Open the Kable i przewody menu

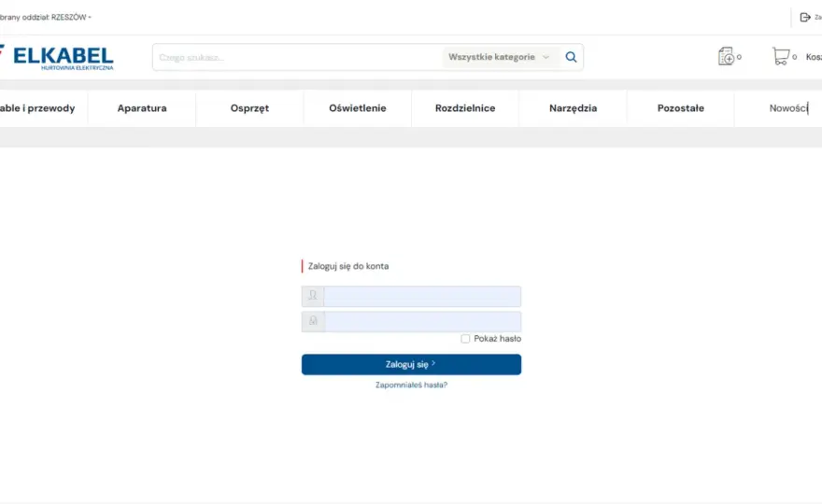[37, 108]
